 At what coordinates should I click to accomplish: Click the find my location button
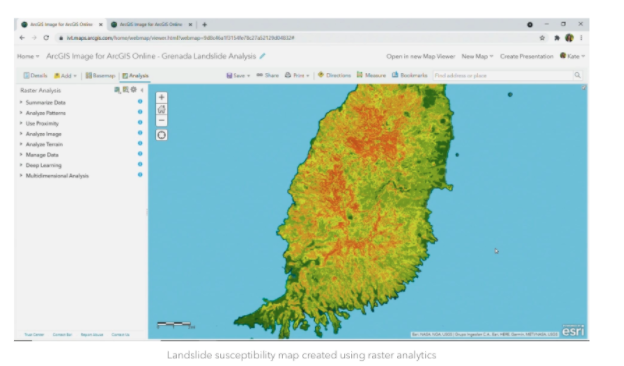coord(161,135)
